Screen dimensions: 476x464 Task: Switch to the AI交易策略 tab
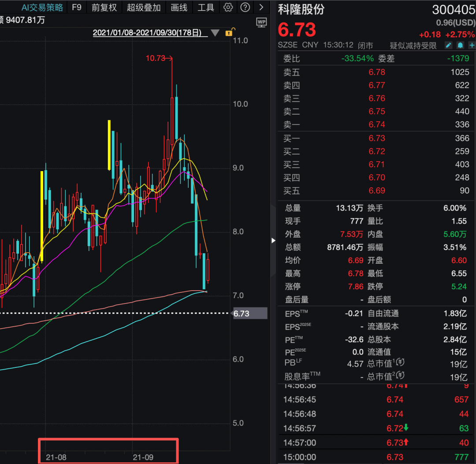42,7
